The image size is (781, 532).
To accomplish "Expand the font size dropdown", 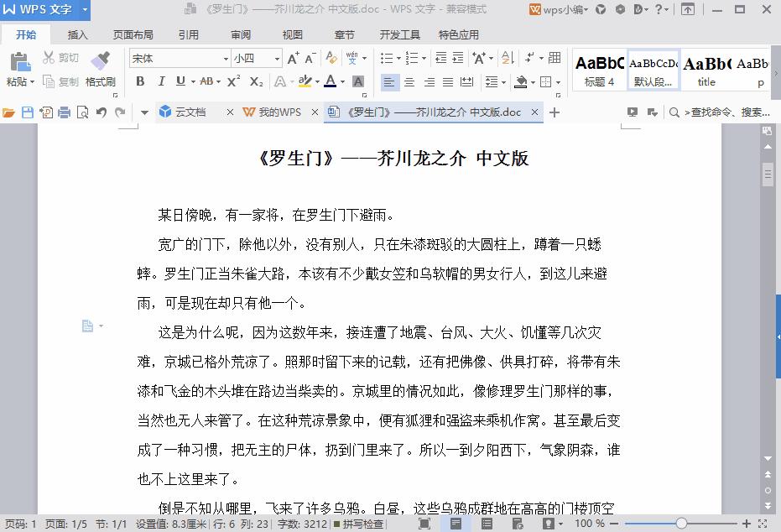I will point(277,59).
